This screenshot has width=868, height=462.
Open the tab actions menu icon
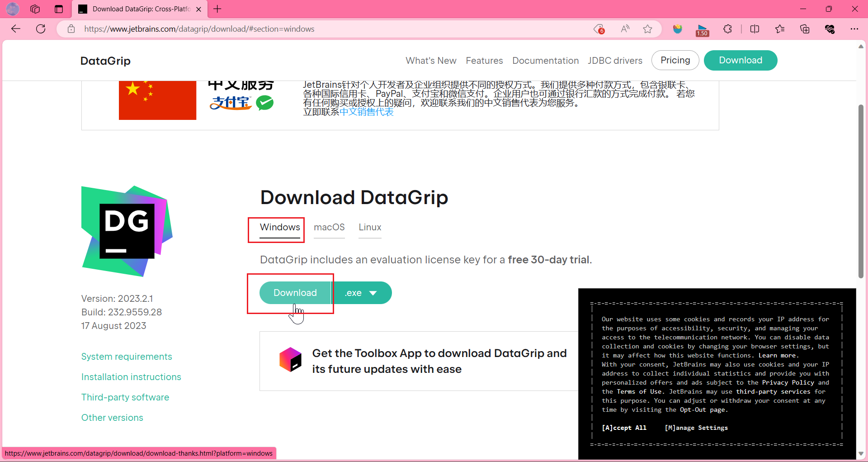tap(59, 9)
